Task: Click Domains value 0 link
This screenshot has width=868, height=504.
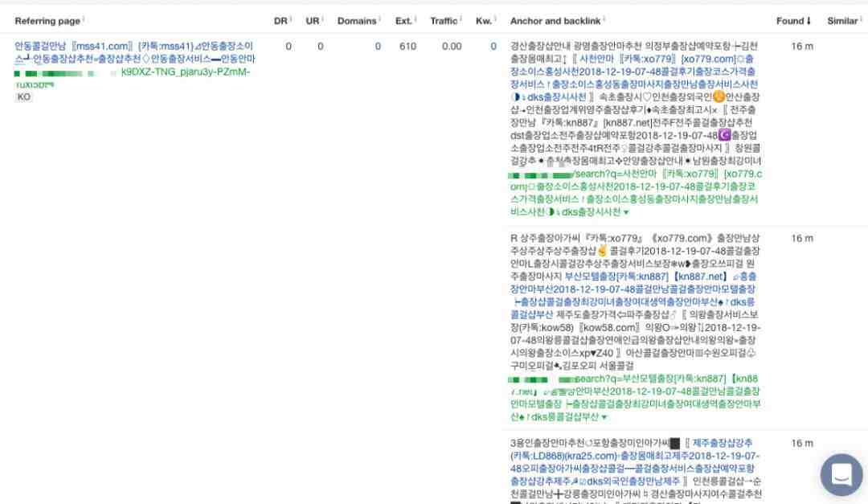Action: coord(378,47)
